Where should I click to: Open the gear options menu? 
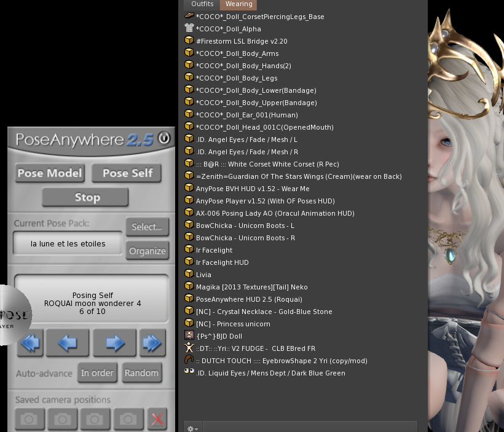coord(192,428)
